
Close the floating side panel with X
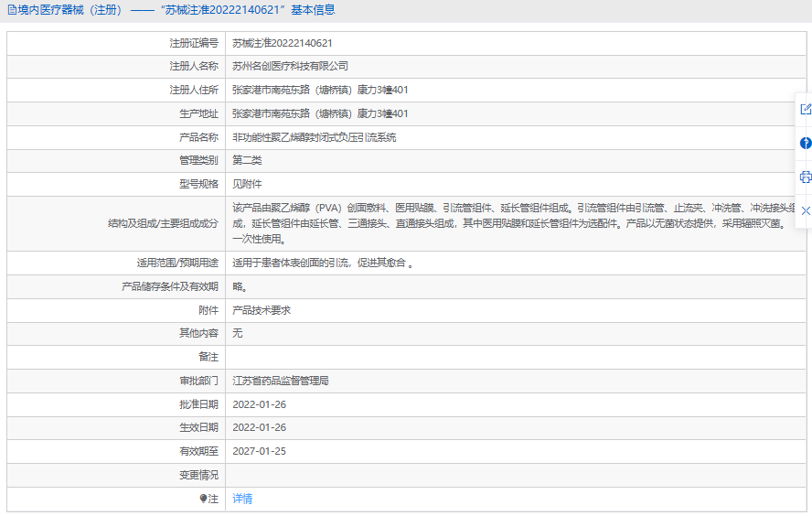coord(806,210)
